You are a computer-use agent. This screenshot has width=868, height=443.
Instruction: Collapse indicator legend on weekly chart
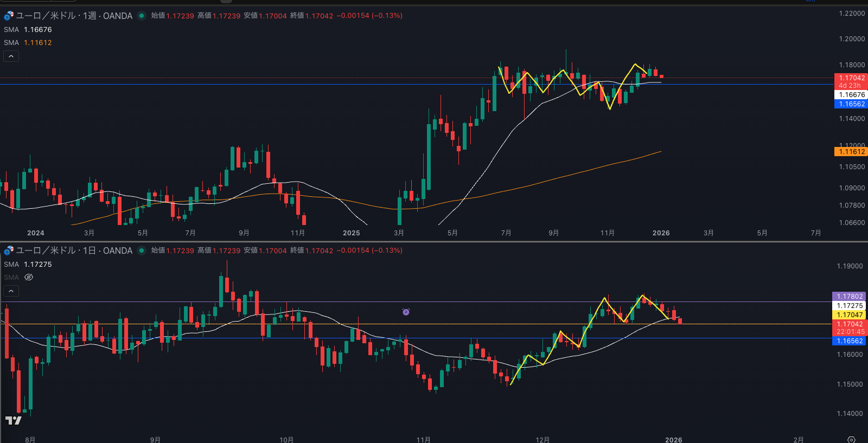[11, 56]
